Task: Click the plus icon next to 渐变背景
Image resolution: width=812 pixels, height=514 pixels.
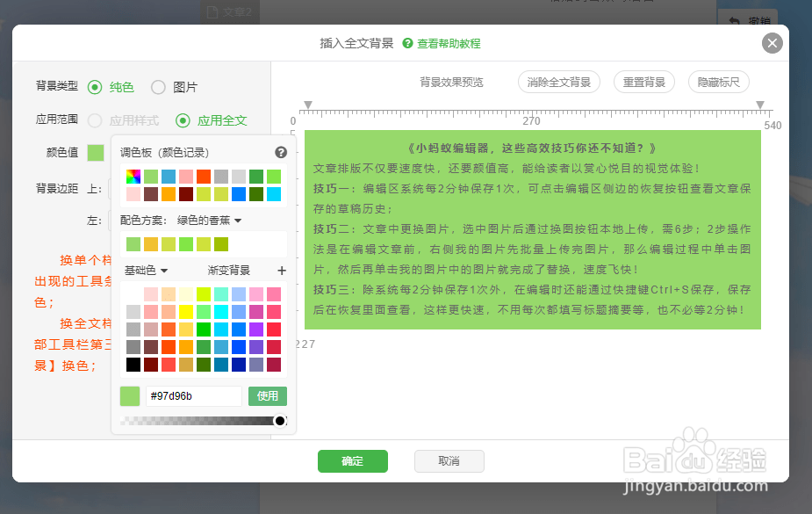Action: coord(281,271)
